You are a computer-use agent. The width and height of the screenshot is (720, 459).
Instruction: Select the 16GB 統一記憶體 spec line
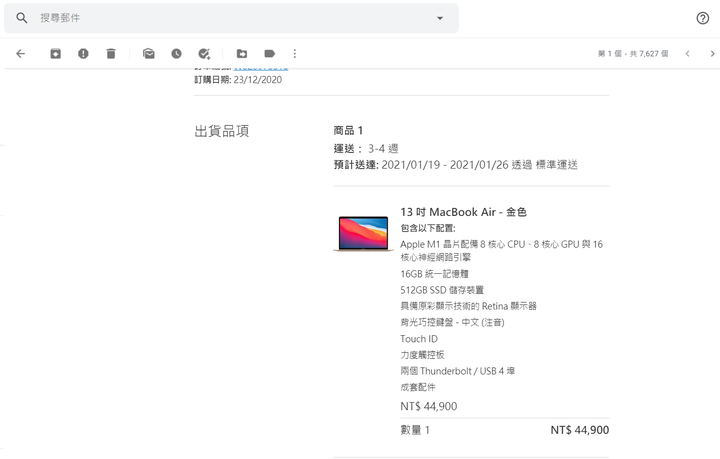[x=434, y=274]
